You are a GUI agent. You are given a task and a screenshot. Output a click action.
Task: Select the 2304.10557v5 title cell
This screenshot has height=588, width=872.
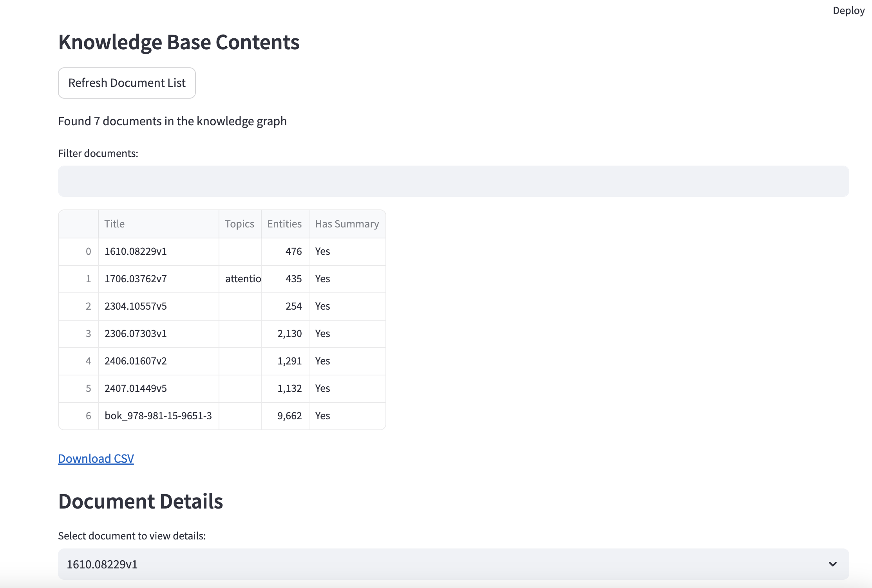[x=158, y=306]
